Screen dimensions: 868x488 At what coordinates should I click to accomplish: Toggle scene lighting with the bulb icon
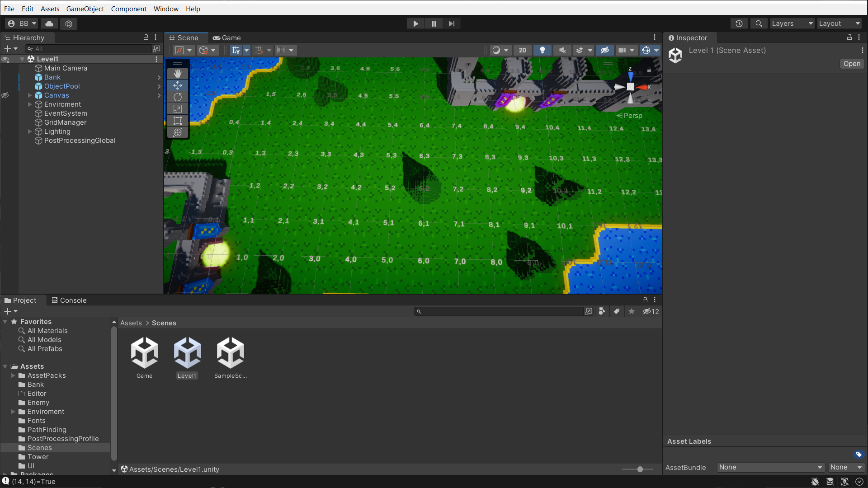point(542,50)
